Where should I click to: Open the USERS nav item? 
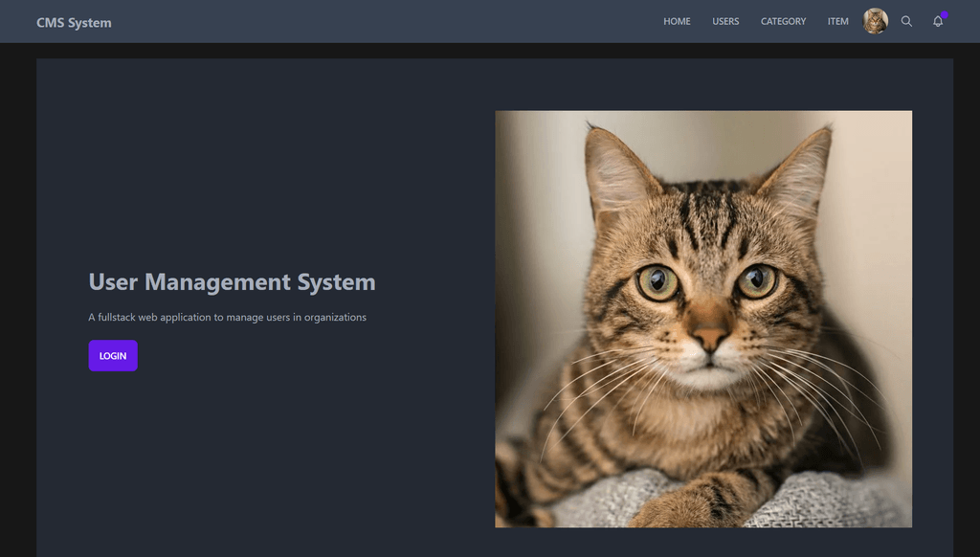tap(725, 21)
